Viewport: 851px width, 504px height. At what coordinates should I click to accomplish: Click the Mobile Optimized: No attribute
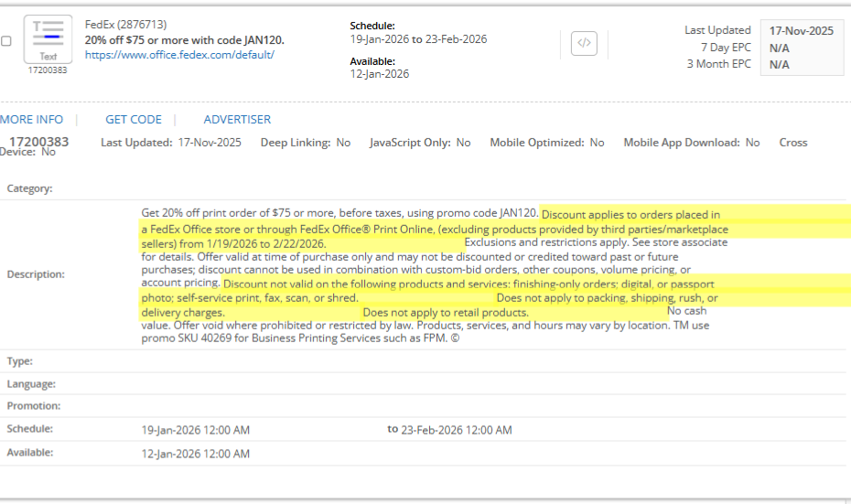click(546, 143)
